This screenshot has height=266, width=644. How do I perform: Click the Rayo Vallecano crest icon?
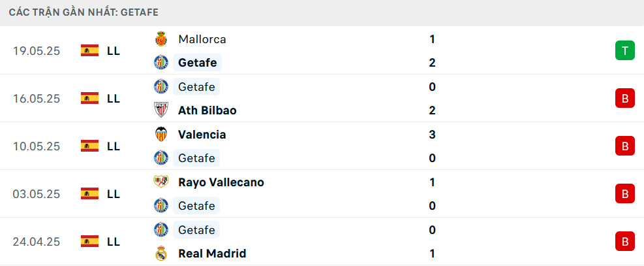pos(161,182)
